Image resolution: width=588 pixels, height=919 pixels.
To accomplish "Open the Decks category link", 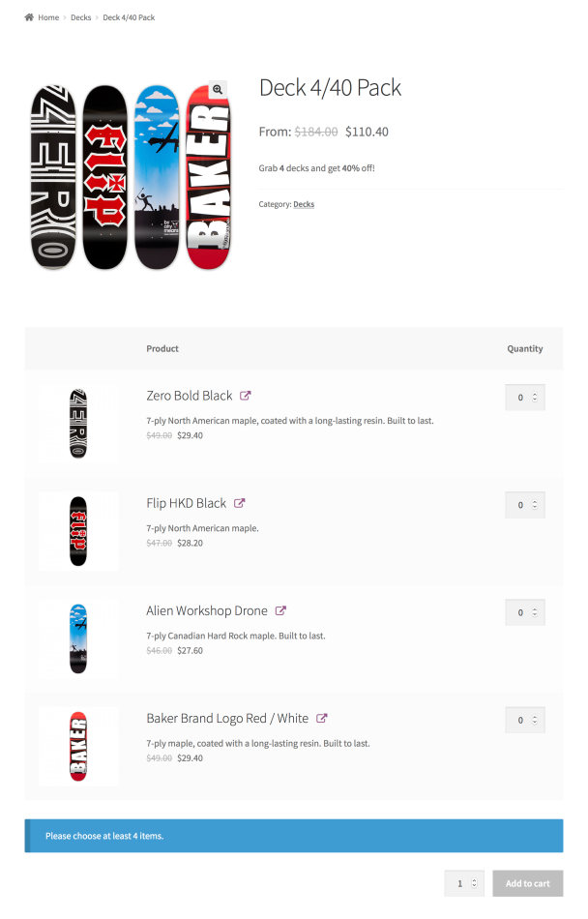I will coord(304,204).
